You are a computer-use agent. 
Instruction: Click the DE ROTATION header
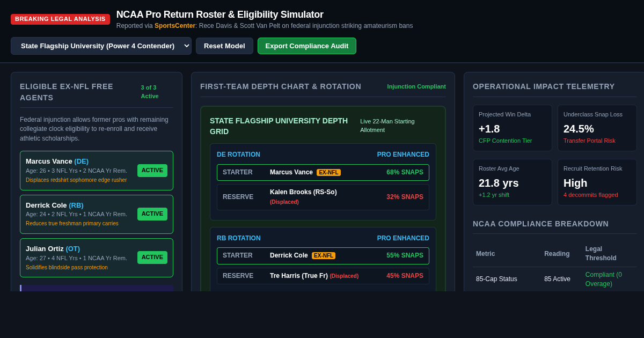238,155
